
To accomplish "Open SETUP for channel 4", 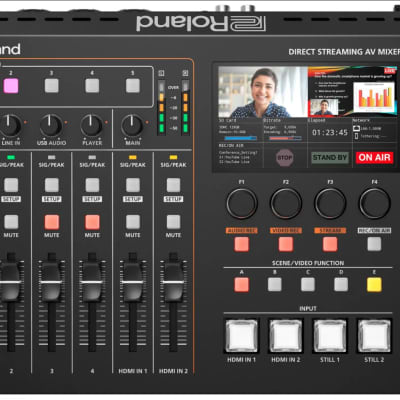I will (92, 185).
